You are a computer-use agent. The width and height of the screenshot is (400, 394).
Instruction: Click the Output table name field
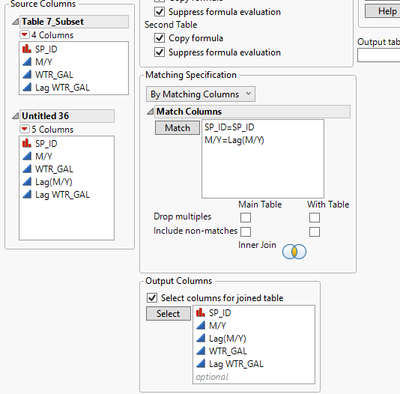click(x=379, y=55)
